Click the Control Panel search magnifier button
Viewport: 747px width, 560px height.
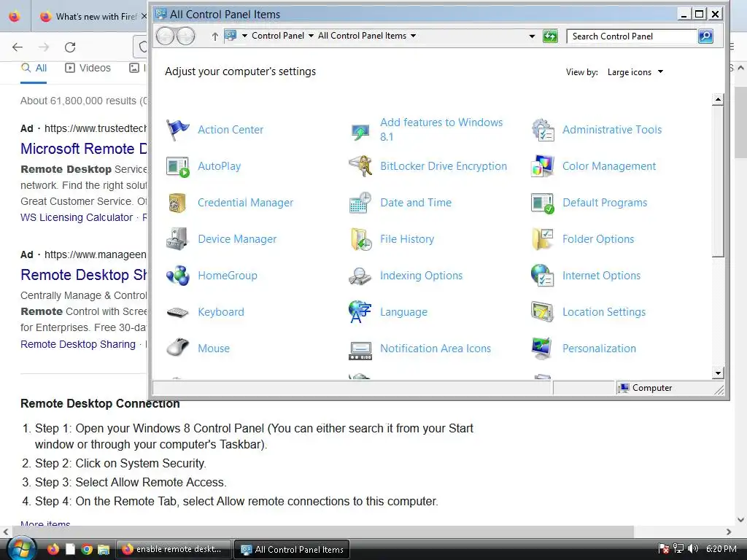pyautogui.click(x=705, y=36)
